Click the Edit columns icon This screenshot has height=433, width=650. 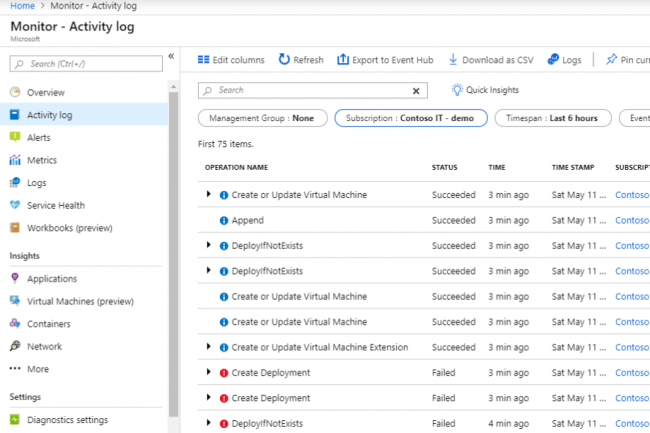click(x=204, y=60)
